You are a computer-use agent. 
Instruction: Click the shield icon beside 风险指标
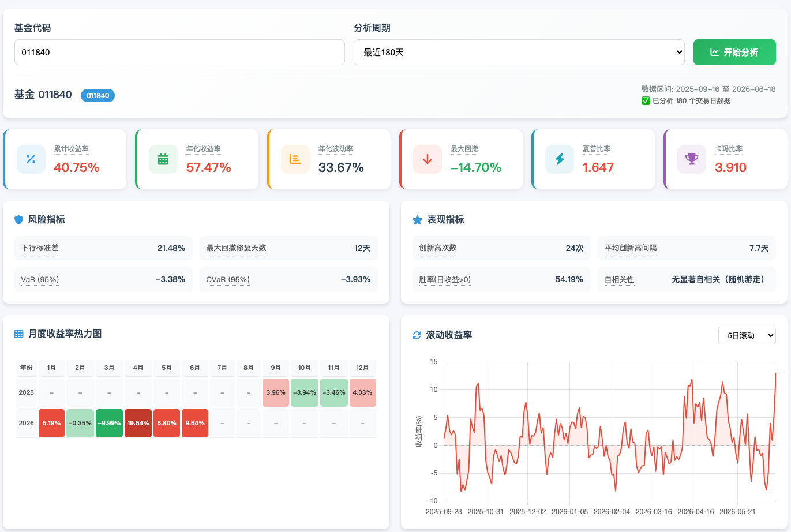(x=18, y=220)
